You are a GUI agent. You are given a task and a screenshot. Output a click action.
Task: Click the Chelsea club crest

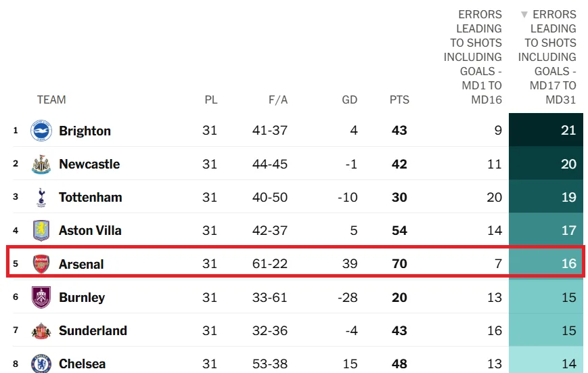pyautogui.click(x=41, y=364)
